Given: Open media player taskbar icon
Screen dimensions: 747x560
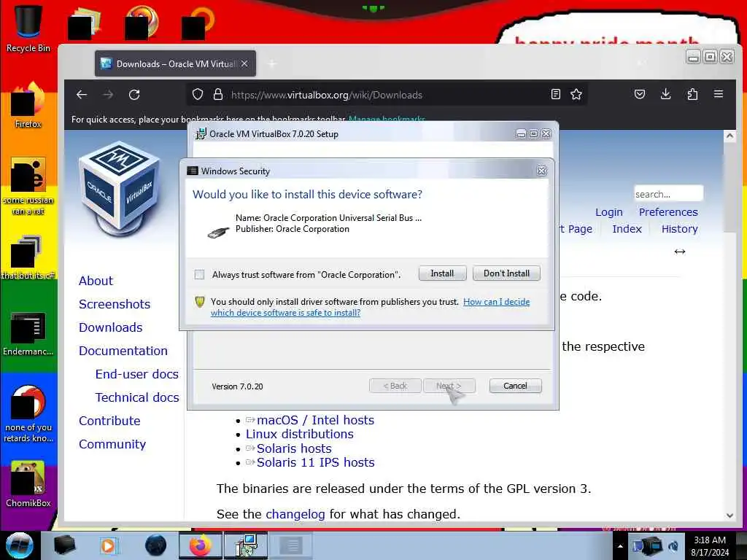Looking at the screenshot, I should [x=109, y=545].
